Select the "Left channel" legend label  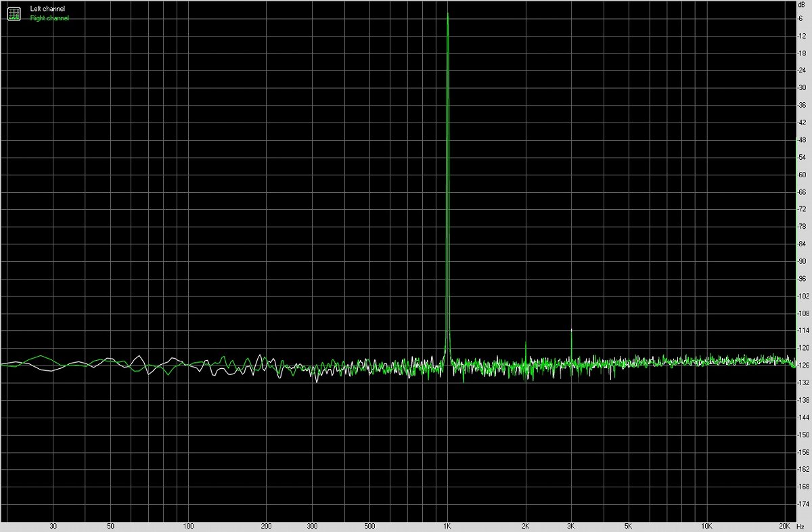coord(47,9)
